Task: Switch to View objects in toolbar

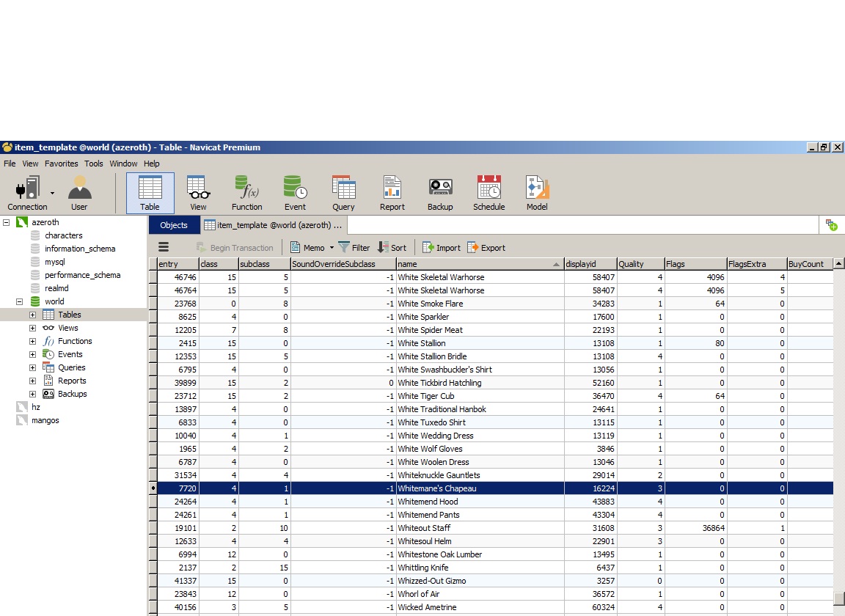Action: (198, 194)
